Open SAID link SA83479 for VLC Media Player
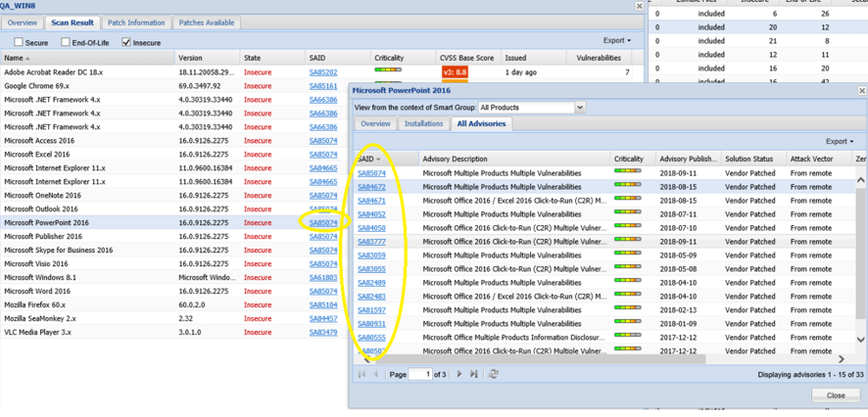 323,333
